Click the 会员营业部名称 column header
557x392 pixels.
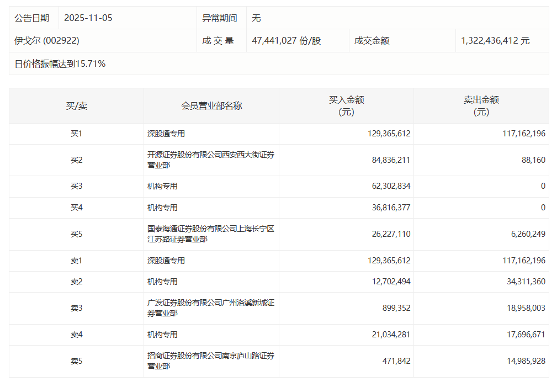(x=212, y=105)
